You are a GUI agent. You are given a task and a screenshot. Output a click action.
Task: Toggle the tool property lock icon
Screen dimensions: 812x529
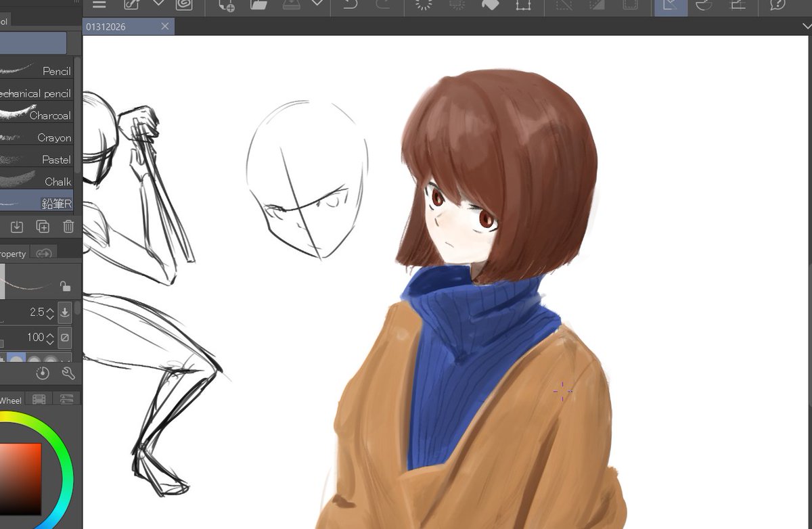66,286
